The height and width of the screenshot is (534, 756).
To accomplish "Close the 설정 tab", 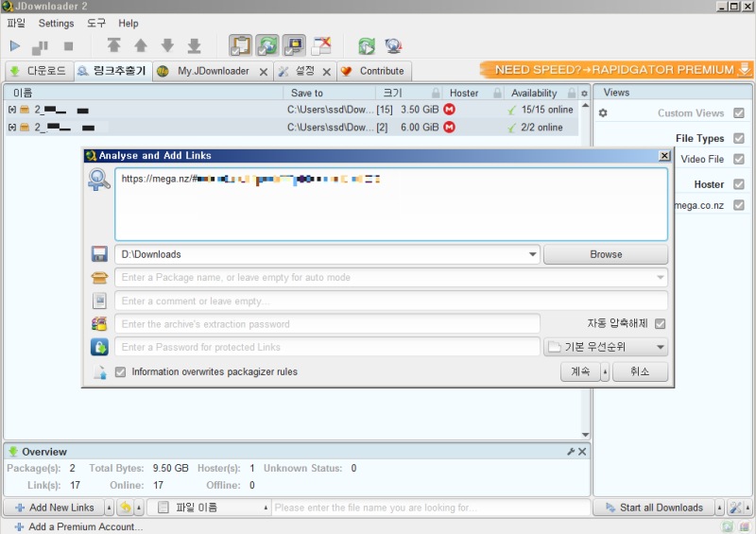I will pos(326,72).
